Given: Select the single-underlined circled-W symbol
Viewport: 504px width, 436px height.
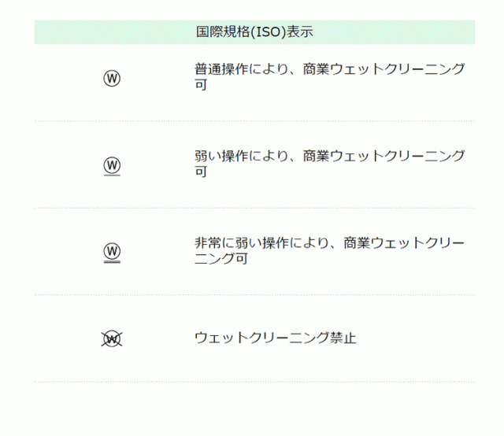Looking at the screenshot, I should (112, 164).
